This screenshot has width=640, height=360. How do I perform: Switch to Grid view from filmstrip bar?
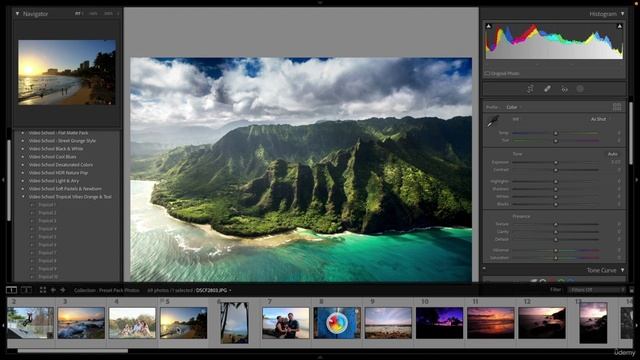click(43, 290)
